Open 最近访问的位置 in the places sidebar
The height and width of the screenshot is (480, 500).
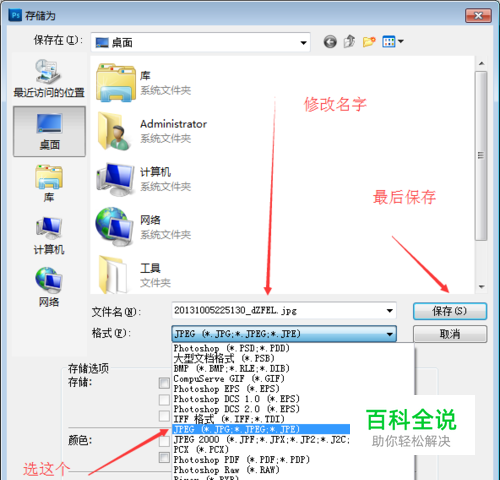pos(49,79)
